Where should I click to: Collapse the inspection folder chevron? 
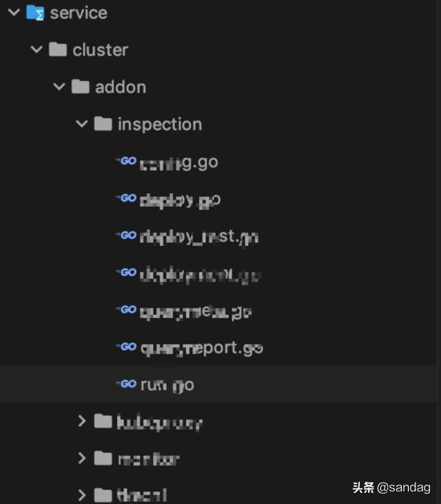(x=82, y=123)
